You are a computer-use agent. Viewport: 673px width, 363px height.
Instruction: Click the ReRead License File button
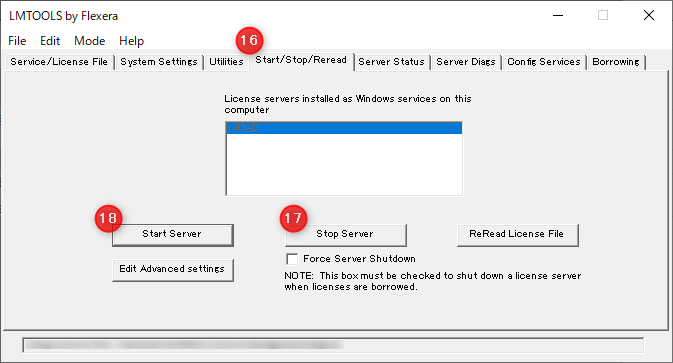point(518,235)
